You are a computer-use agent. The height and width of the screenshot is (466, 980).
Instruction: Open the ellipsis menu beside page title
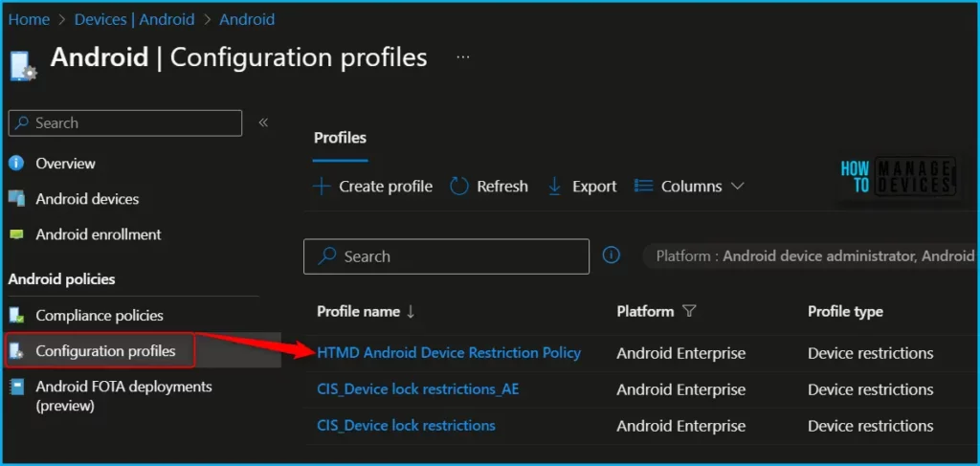pyautogui.click(x=462, y=57)
